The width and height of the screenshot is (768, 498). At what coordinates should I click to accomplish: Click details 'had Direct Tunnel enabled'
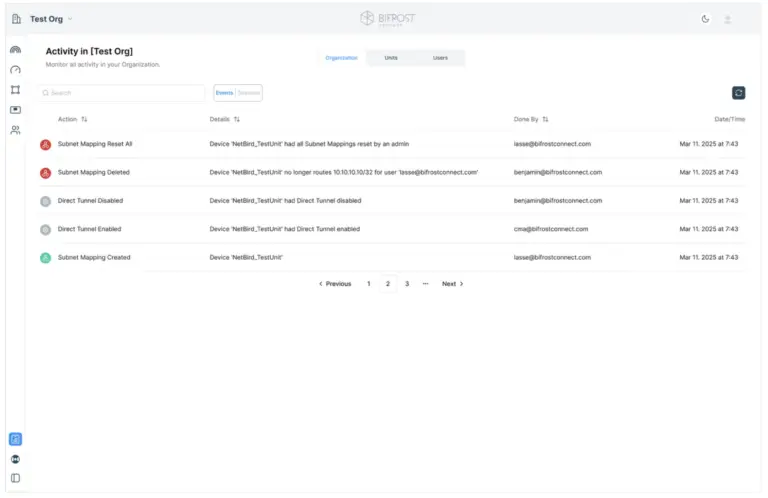pos(322,229)
